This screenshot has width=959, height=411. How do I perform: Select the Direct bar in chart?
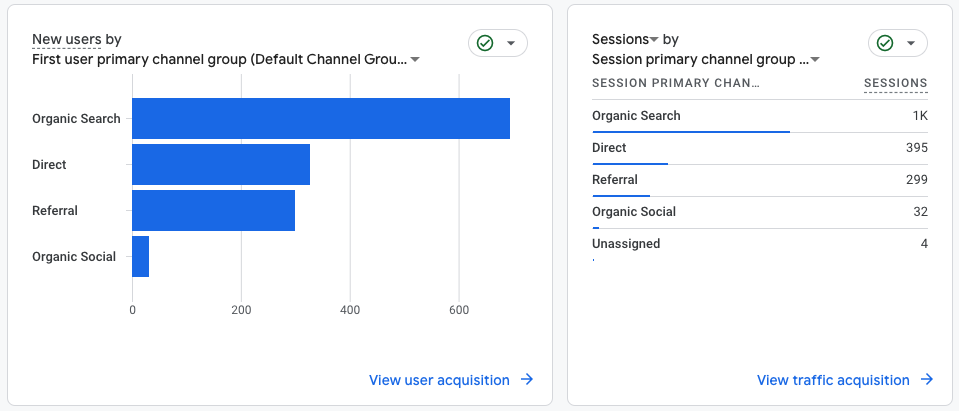coord(221,164)
